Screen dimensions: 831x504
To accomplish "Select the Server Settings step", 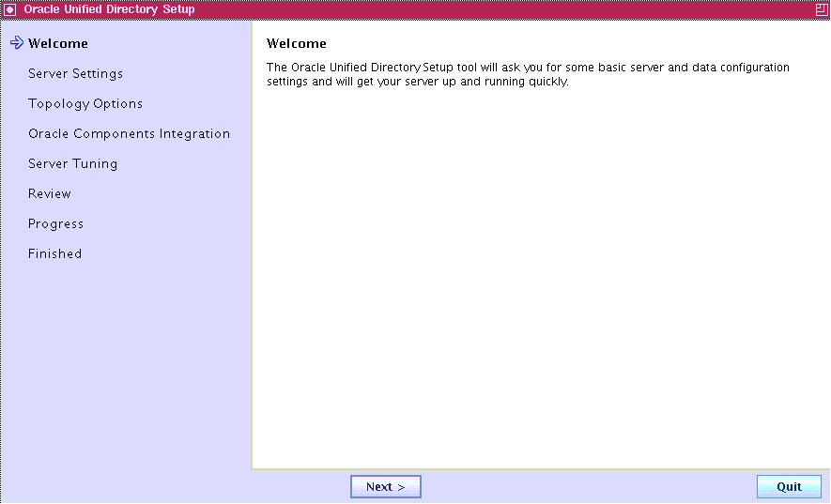I will [75, 73].
